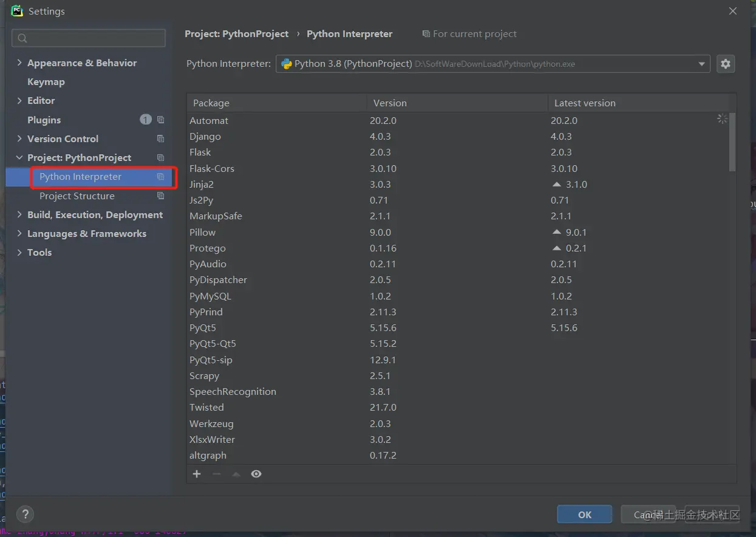Select the Js2Py package row
The height and width of the screenshot is (537, 756).
[x=458, y=200]
